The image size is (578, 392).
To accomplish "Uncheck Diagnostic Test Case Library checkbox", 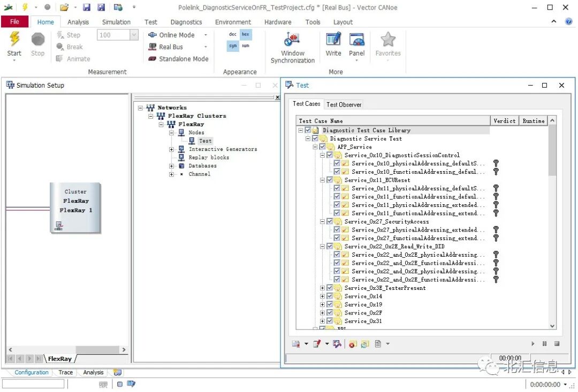I will (308, 130).
